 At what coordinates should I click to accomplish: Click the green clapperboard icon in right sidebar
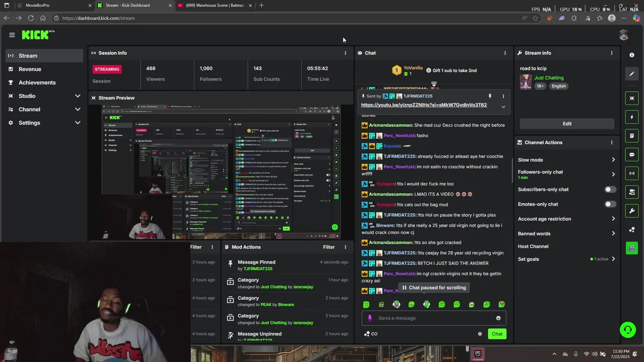632,248
